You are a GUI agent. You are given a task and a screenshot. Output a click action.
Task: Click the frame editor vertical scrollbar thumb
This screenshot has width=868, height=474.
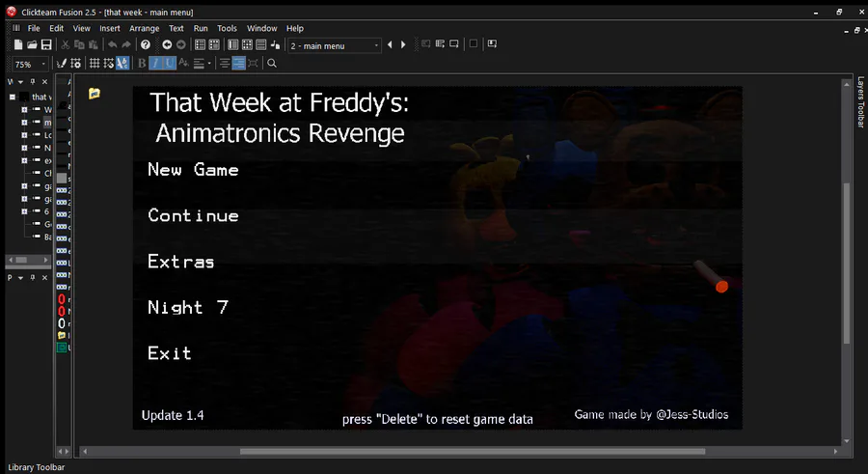tap(846, 264)
